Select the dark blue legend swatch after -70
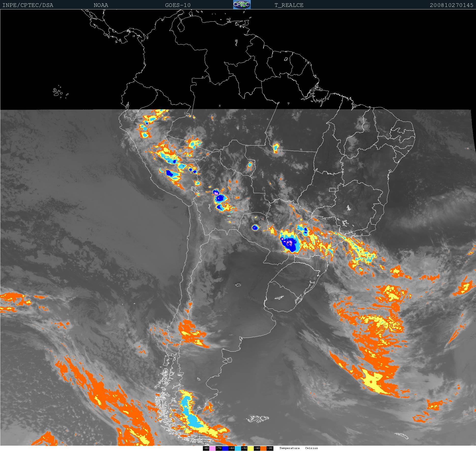 225,448
